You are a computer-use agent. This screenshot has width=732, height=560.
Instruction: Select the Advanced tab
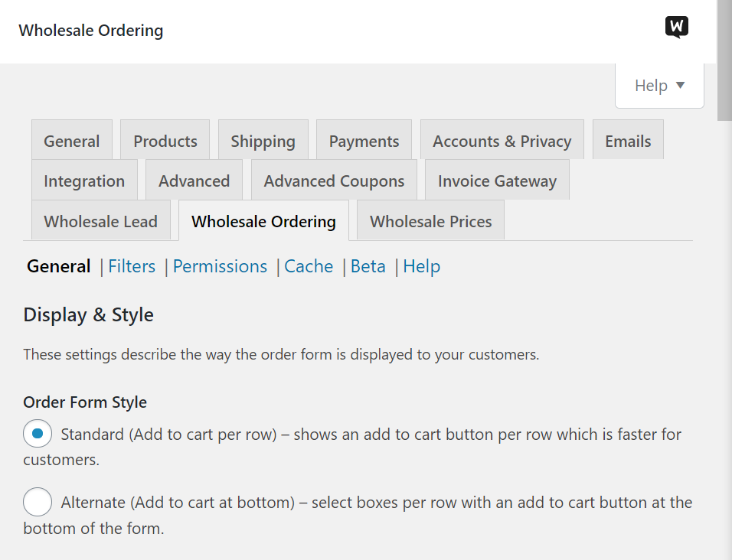click(x=194, y=181)
